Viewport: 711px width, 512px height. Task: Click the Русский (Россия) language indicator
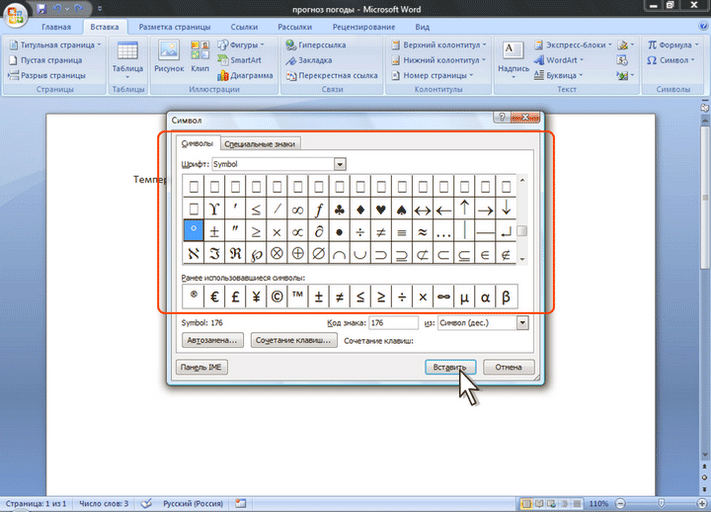(x=193, y=503)
